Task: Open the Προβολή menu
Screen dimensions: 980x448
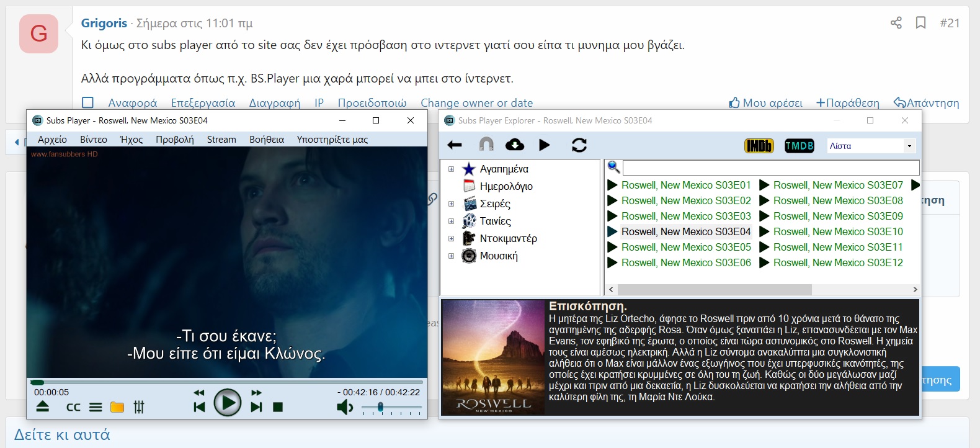Action: (x=175, y=139)
